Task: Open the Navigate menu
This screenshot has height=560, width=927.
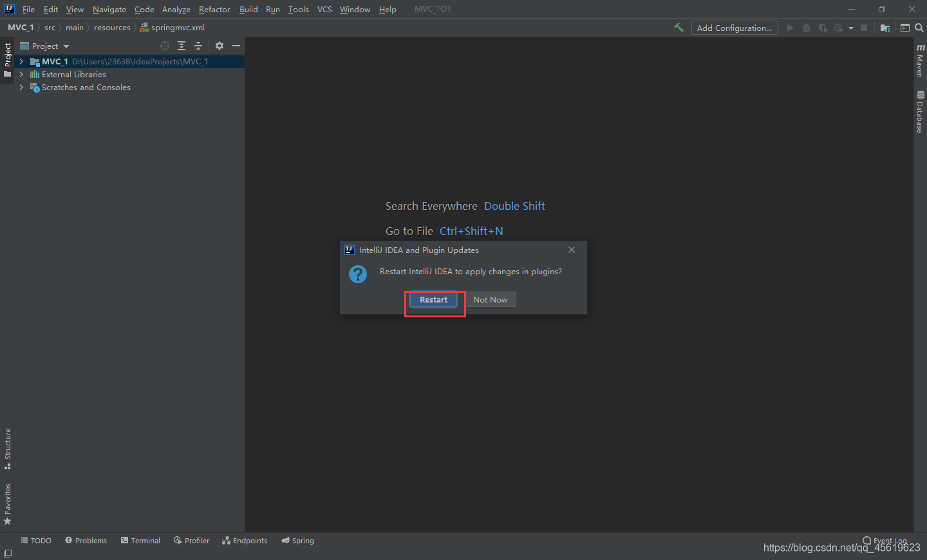Action: click(x=109, y=9)
